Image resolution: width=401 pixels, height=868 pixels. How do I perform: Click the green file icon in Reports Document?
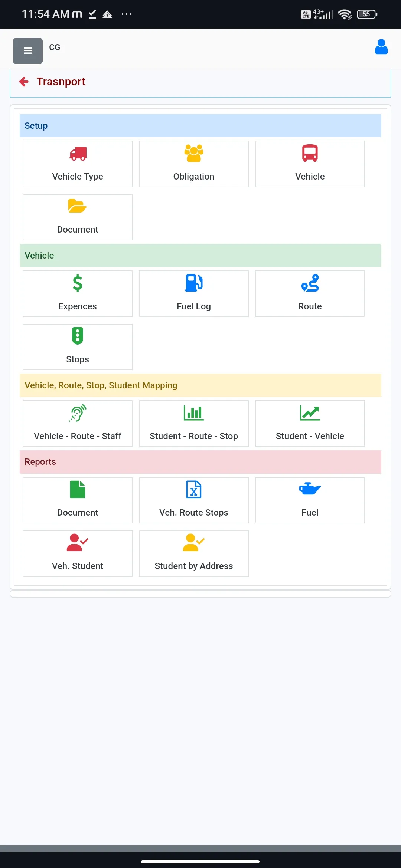(x=78, y=489)
